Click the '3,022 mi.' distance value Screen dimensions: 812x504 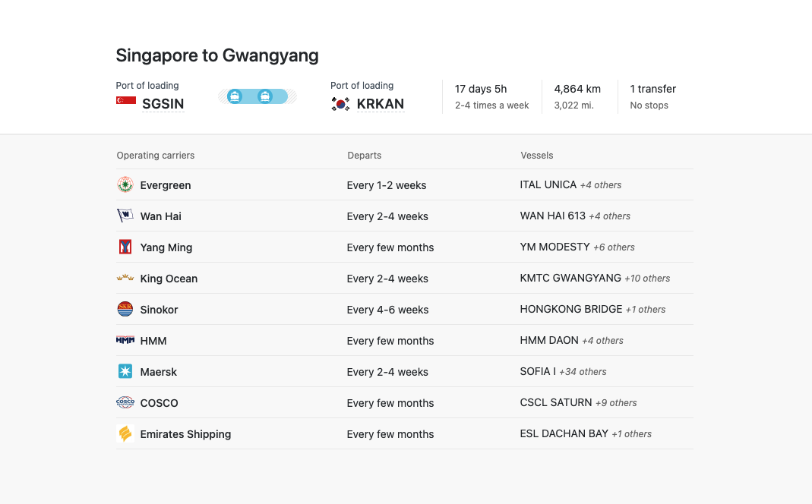point(573,105)
